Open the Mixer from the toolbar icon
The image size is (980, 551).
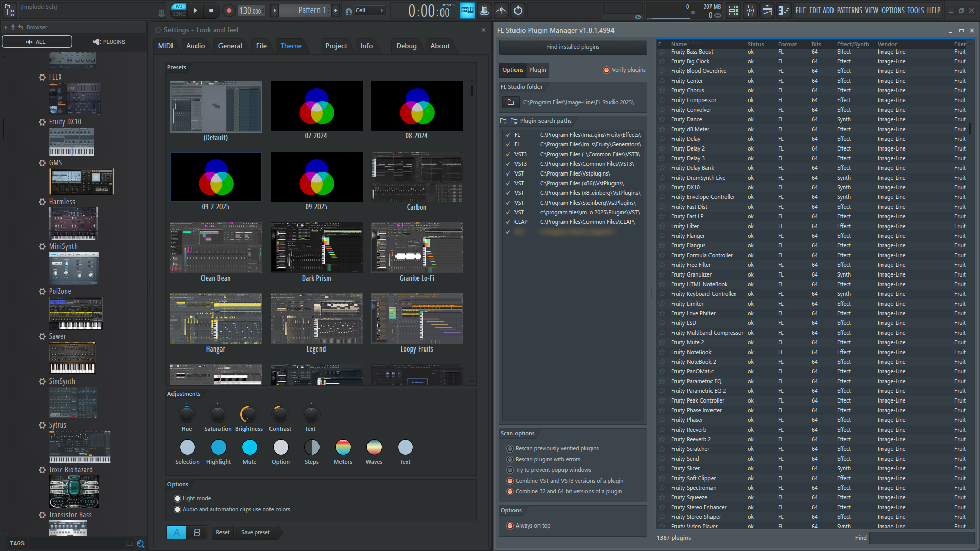pyautogui.click(x=750, y=10)
